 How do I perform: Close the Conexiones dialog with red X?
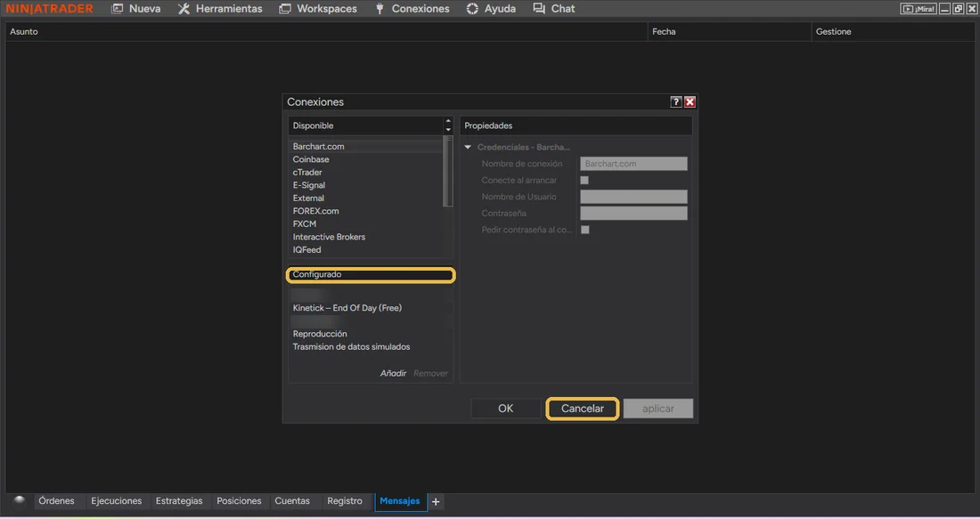690,101
